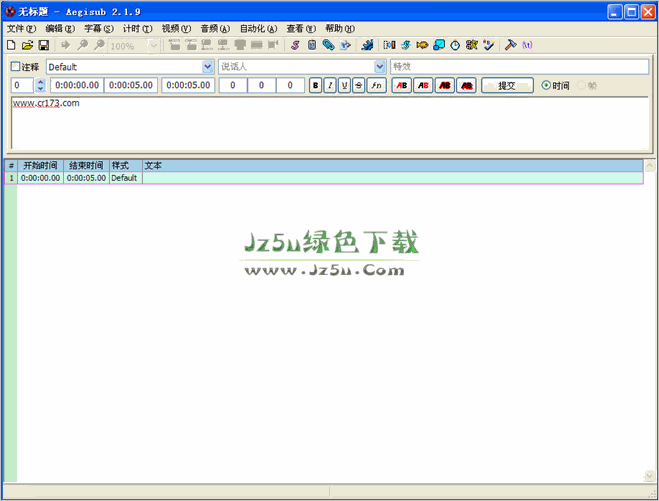Screen dimensions: 659x501
Task: Click the font face fn button
Action: (377, 85)
